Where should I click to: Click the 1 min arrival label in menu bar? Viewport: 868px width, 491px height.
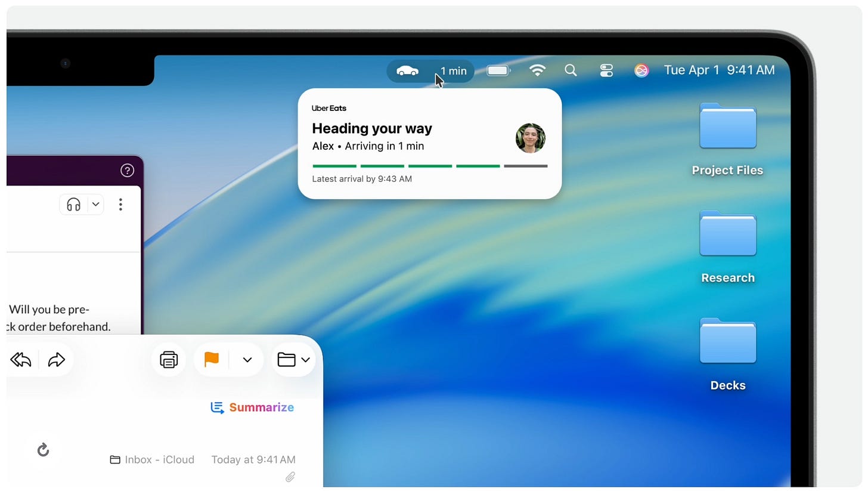(454, 71)
